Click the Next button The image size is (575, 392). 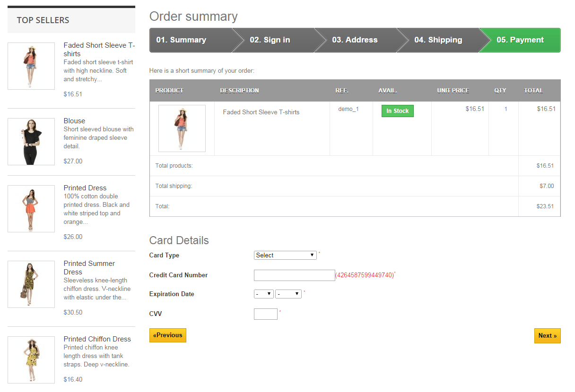pos(547,335)
